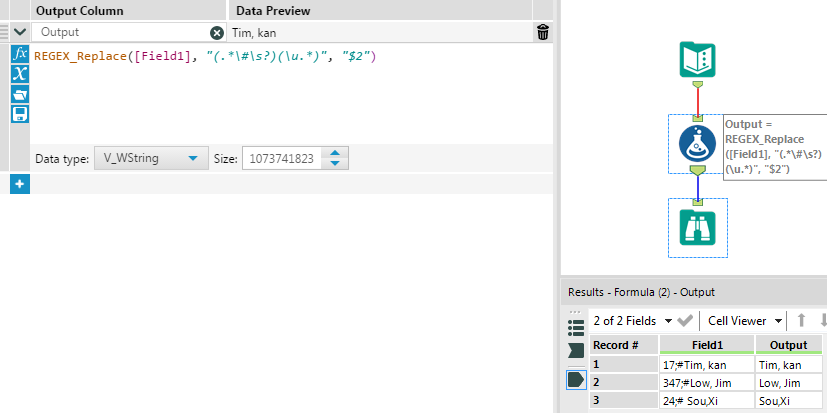
Task: Click the up arrow in results toolbar
Action: pos(802,321)
